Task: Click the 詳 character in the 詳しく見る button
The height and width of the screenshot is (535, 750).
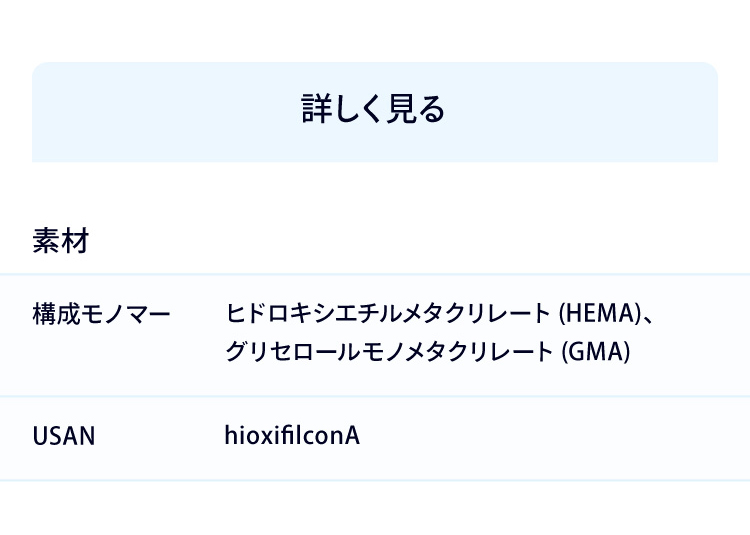Action: tap(316, 109)
